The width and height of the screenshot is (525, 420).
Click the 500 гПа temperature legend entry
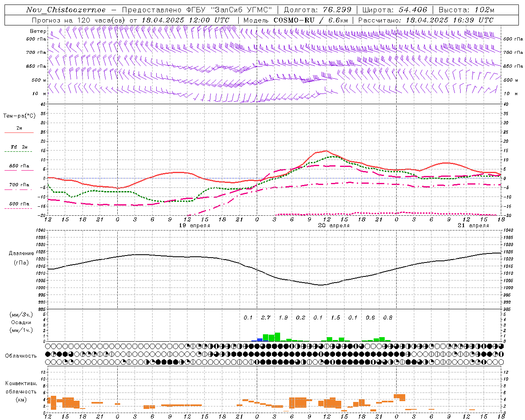pos(19,204)
